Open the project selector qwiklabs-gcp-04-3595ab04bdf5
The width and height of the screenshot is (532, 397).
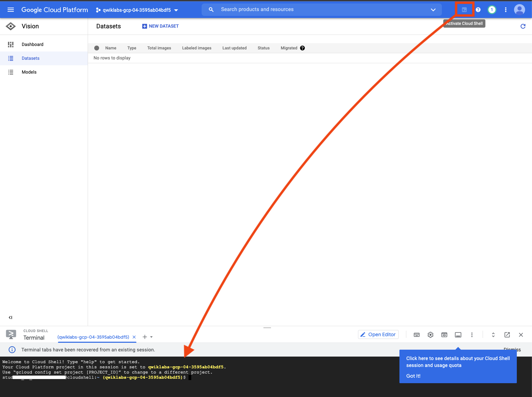pyautogui.click(x=137, y=10)
